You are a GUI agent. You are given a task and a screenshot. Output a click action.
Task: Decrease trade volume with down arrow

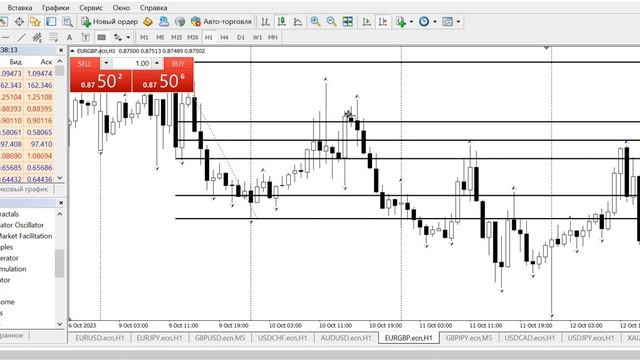click(x=106, y=64)
